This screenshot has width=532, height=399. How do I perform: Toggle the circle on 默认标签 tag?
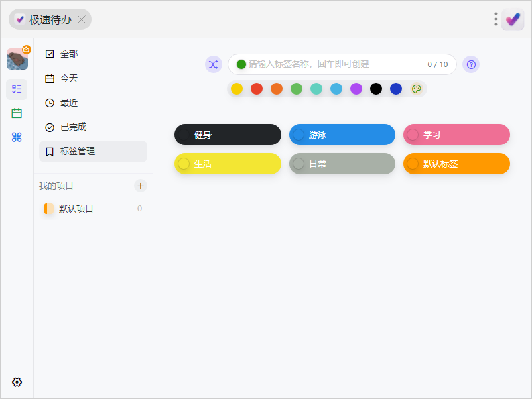click(412, 164)
